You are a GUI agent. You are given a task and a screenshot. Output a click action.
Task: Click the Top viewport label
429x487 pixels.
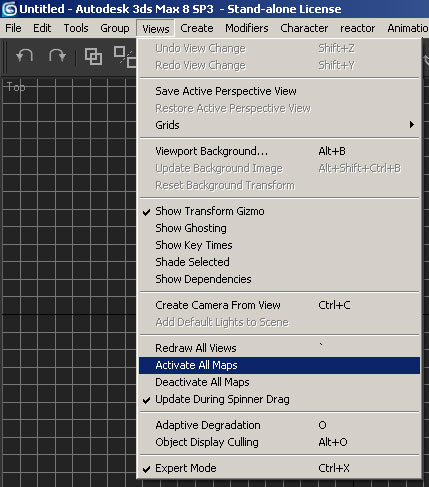coord(16,87)
